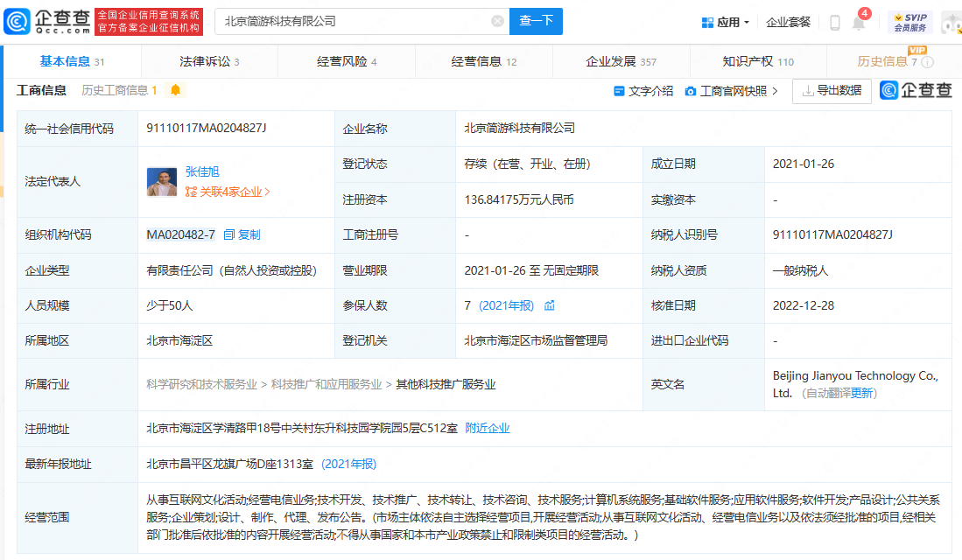Screen dimensions: 962x560
Task: Click the 登记机关 value 北京市海淀区市场监督管理局
Action: 536,340
